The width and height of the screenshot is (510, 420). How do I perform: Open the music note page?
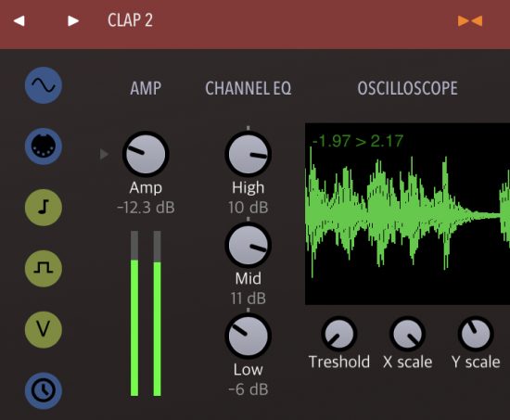point(44,208)
